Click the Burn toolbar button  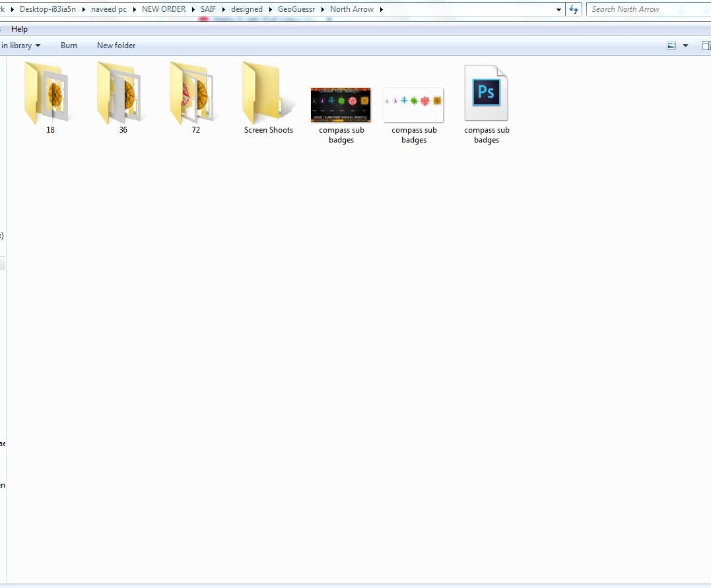point(69,46)
